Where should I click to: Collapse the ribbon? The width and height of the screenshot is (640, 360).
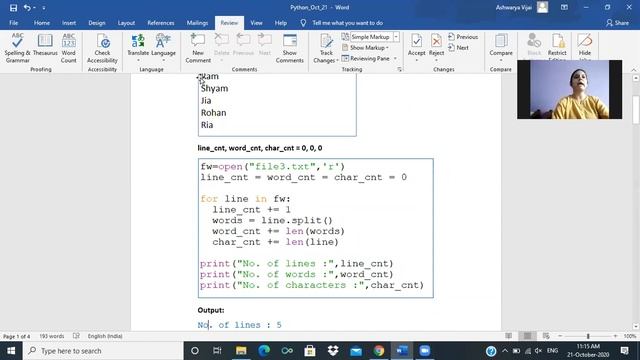point(633,70)
